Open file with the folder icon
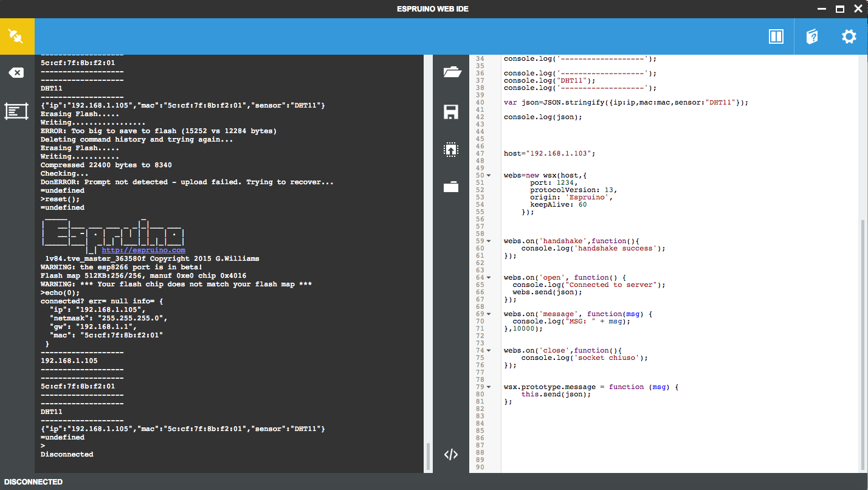Image resolution: width=868 pixels, height=490 pixels. tap(451, 72)
